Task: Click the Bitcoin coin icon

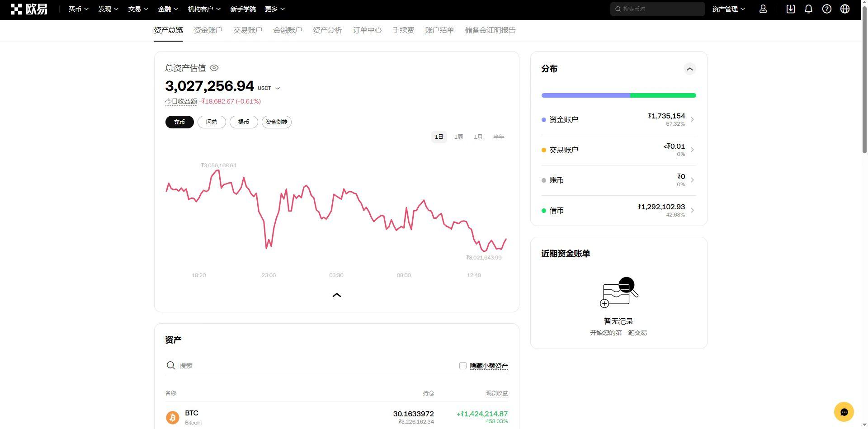Action: click(x=172, y=417)
